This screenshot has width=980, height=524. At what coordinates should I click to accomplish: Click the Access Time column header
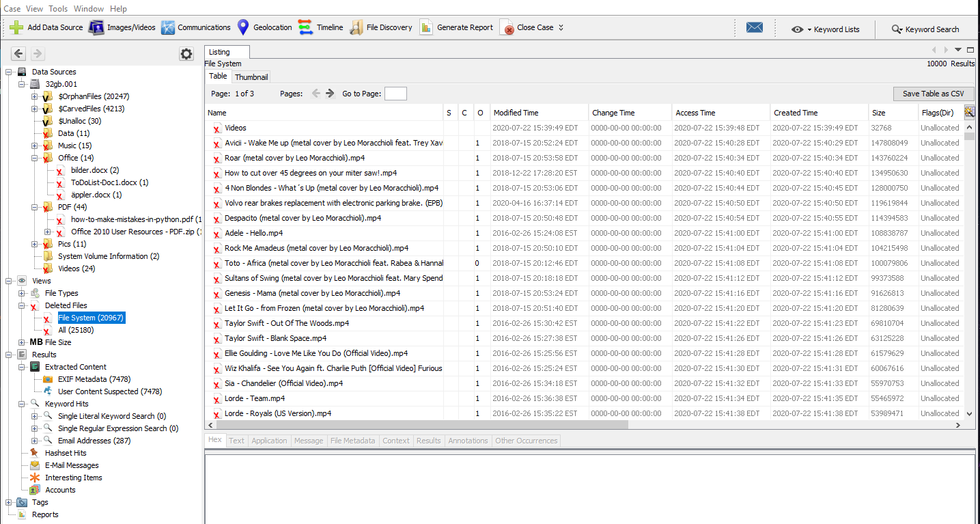pyautogui.click(x=721, y=113)
